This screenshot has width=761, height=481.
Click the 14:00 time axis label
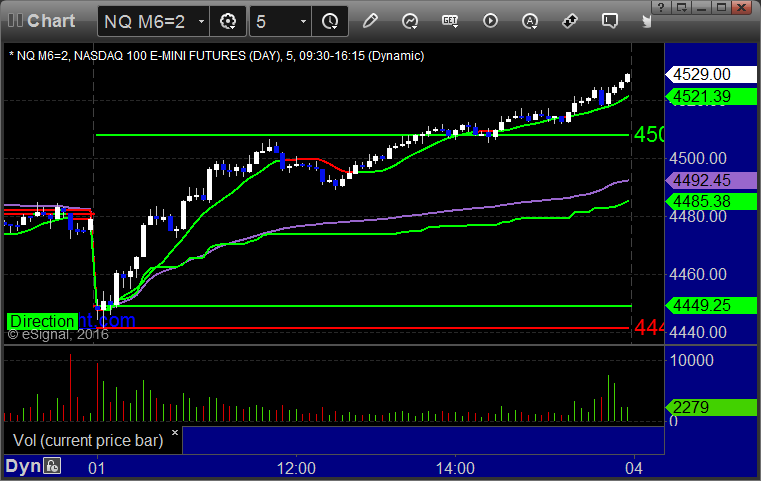click(455, 468)
